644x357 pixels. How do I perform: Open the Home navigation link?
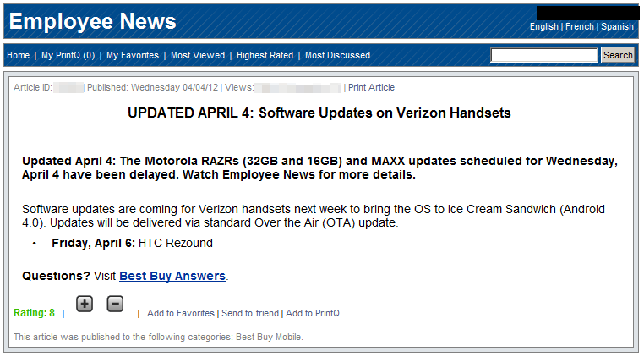tap(18, 56)
